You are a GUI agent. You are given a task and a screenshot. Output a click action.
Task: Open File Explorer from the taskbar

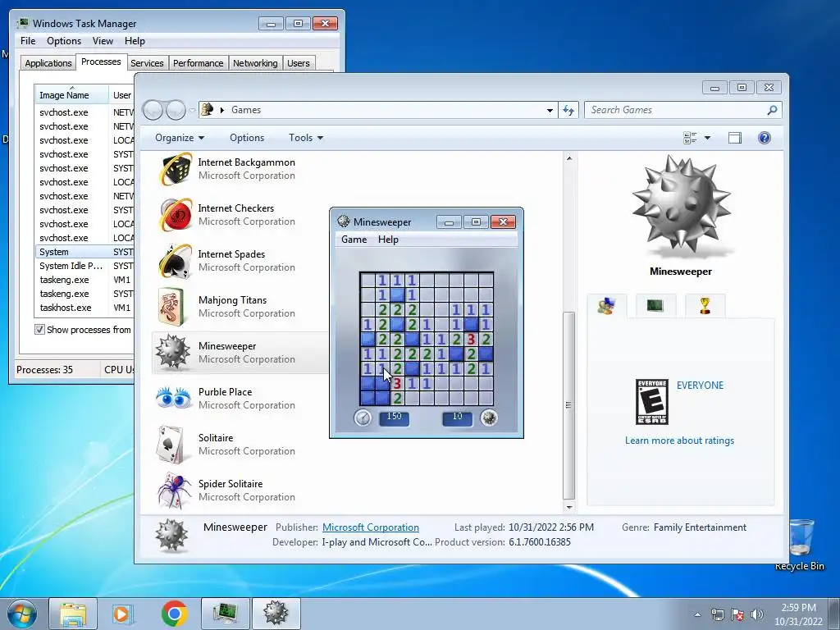73,614
